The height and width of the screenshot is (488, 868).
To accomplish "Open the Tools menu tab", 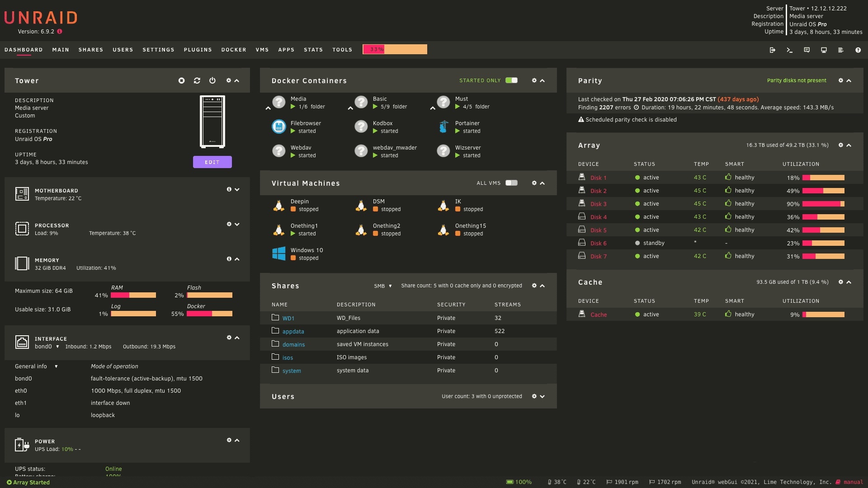I will click(x=342, y=50).
